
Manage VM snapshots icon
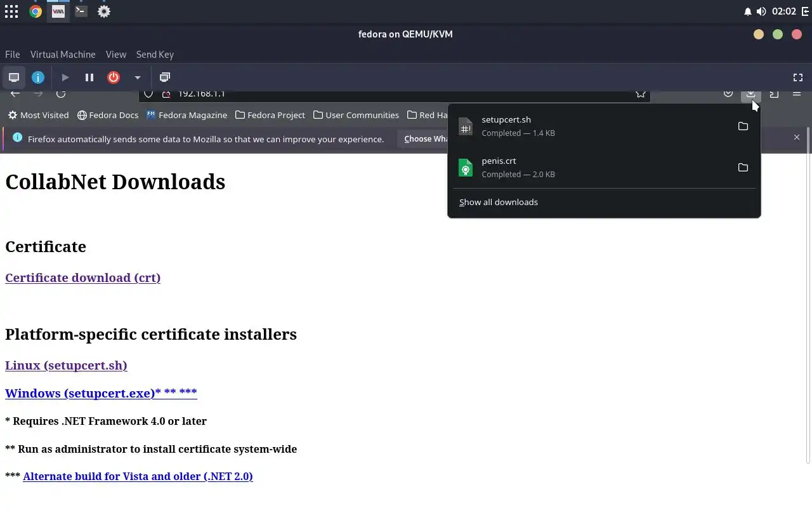point(165,77)
